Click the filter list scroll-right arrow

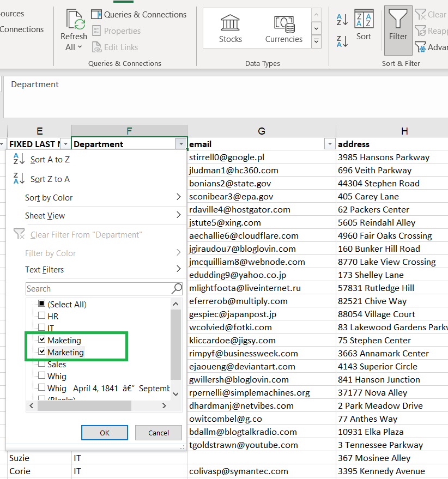point(164,405)
